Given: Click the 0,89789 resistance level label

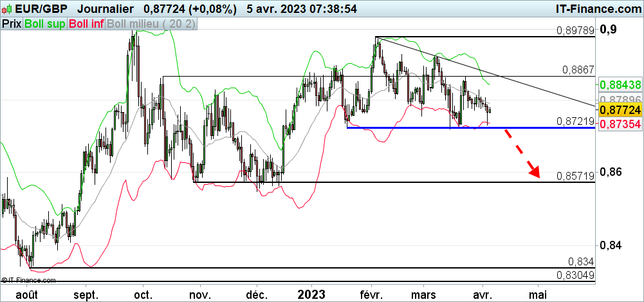Looking at the screenshot, I should tap(575, 30).
